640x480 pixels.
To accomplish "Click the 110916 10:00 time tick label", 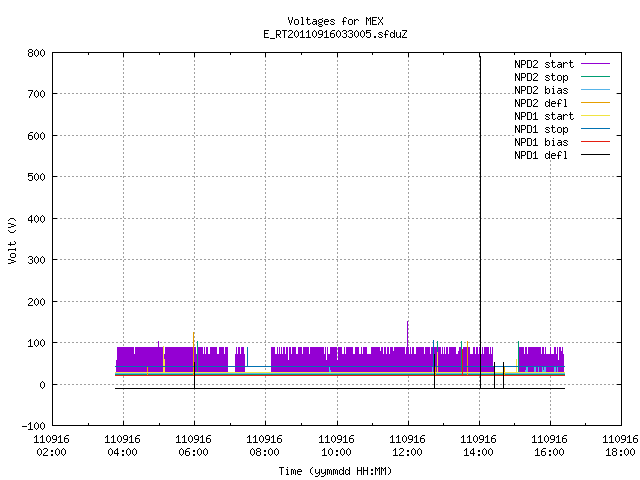I will coord(336,446).
